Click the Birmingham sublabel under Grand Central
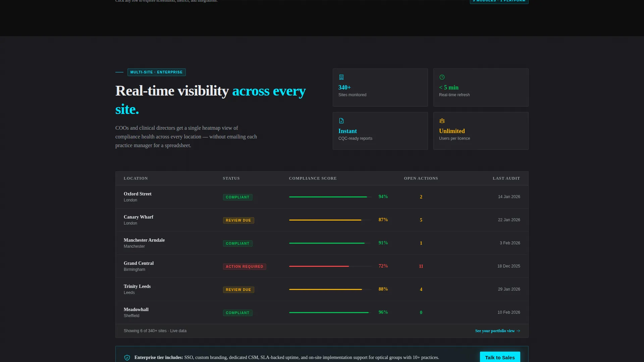 pos(134,269)
